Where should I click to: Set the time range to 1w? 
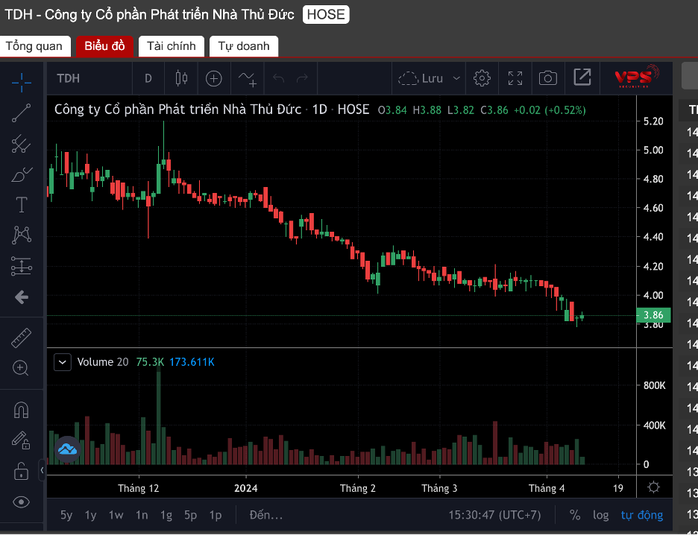coord(116,515)
